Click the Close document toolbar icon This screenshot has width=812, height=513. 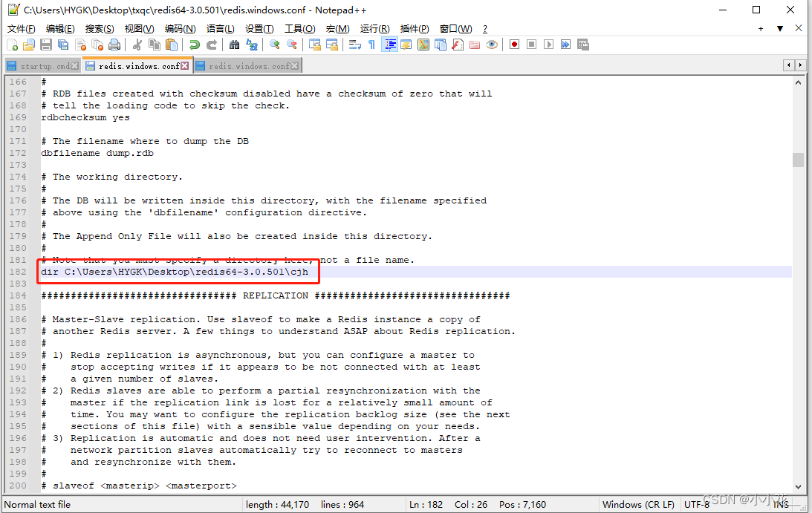(x=81, y=45)
